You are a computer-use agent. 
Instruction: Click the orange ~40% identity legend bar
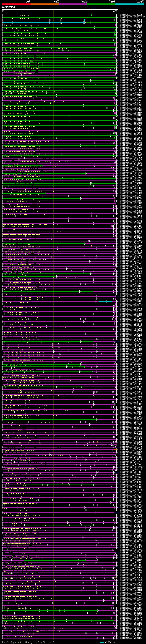point(45,4)
